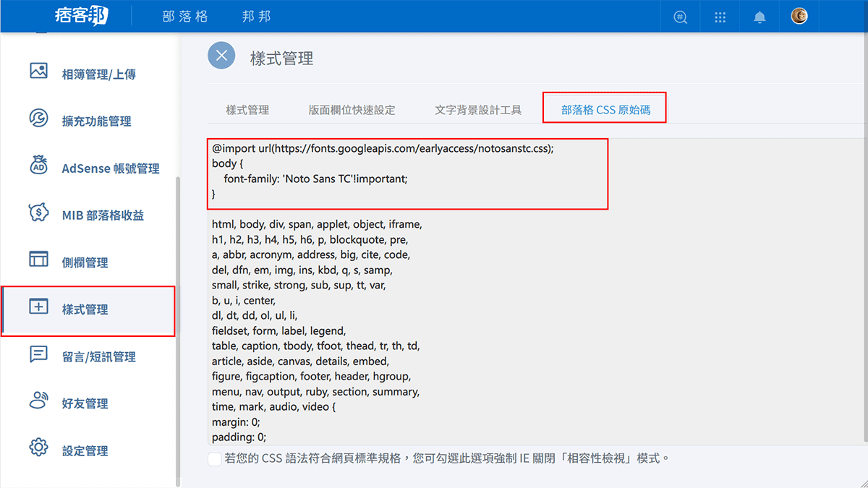868x488 pixels.
Task: Open the hashtag search icon
Action: 679,16
